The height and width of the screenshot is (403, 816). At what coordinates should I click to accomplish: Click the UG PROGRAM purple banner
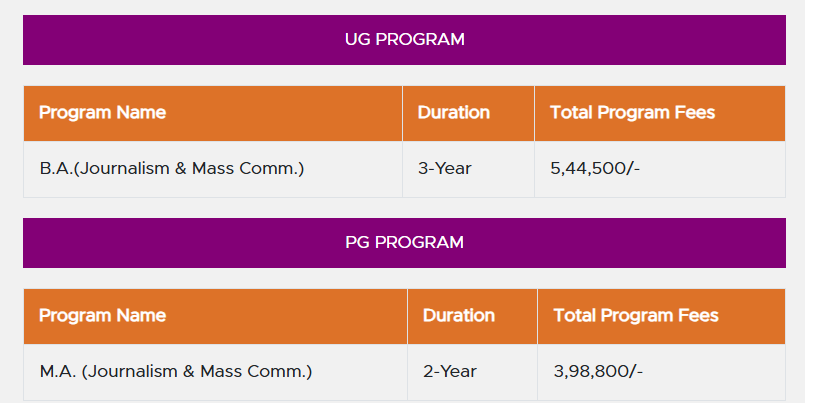[404, 40]
